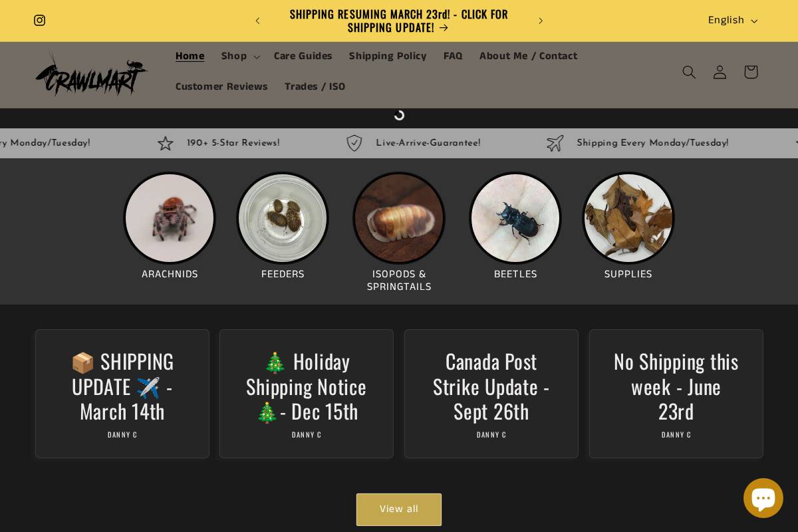Click the Live-Arrive-Guarantee shield icon
Screen dimensions: 798x532
pos(354,143)
